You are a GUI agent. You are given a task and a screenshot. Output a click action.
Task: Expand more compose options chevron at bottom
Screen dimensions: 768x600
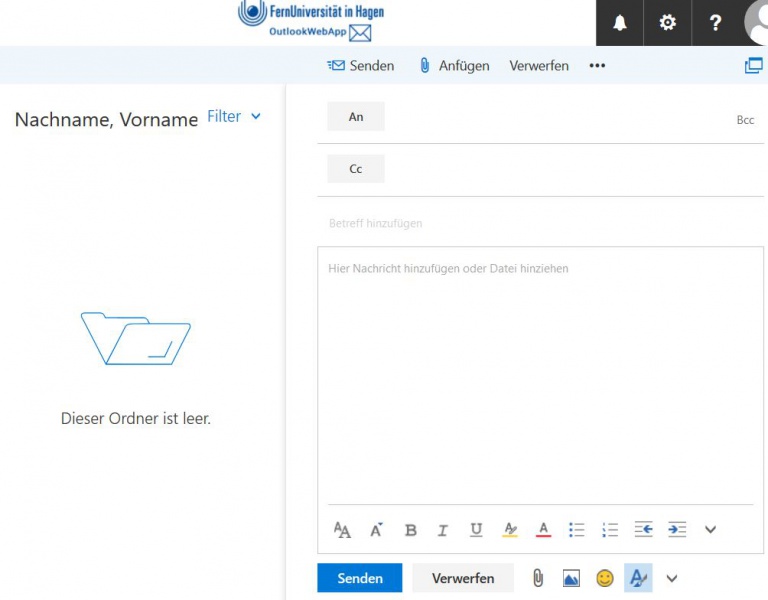click(672, 579)
